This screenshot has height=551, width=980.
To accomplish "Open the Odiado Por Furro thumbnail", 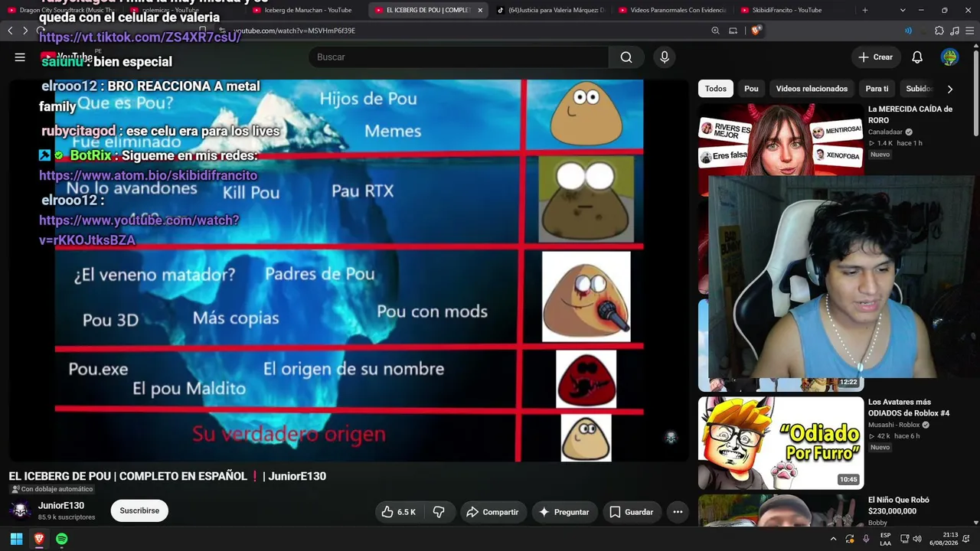I will pos(781,442).
